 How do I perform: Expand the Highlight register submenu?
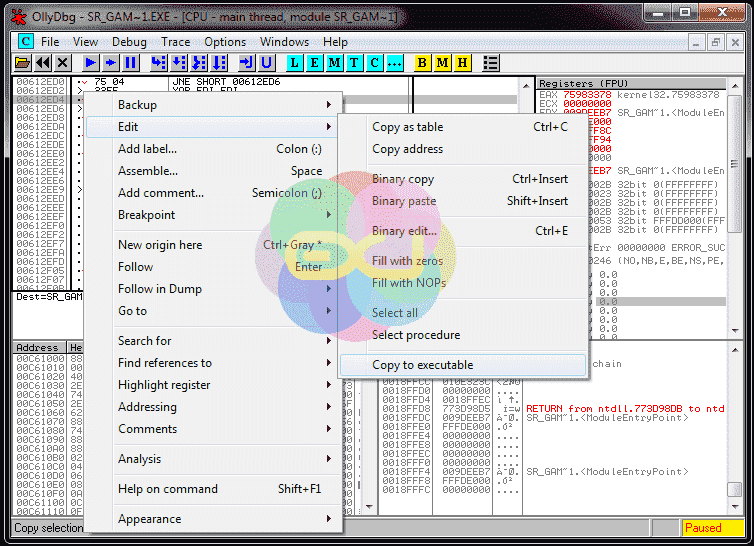(214, 385)
